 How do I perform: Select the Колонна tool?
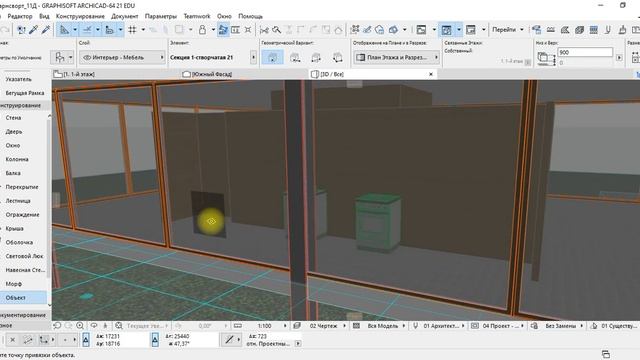[17, 159]
